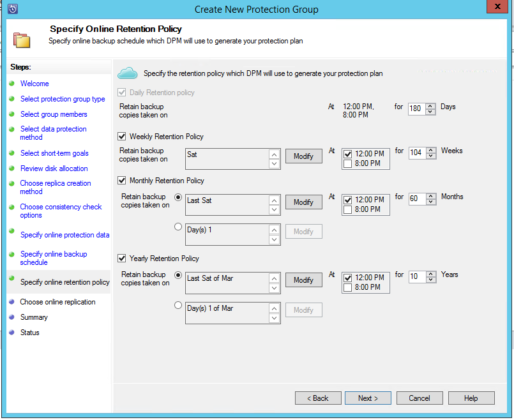Image resolution: width=514 pixels, height=420 pixels.
Task: Select the Day(s) 1 monthly retention option
Action: point(178,227)
